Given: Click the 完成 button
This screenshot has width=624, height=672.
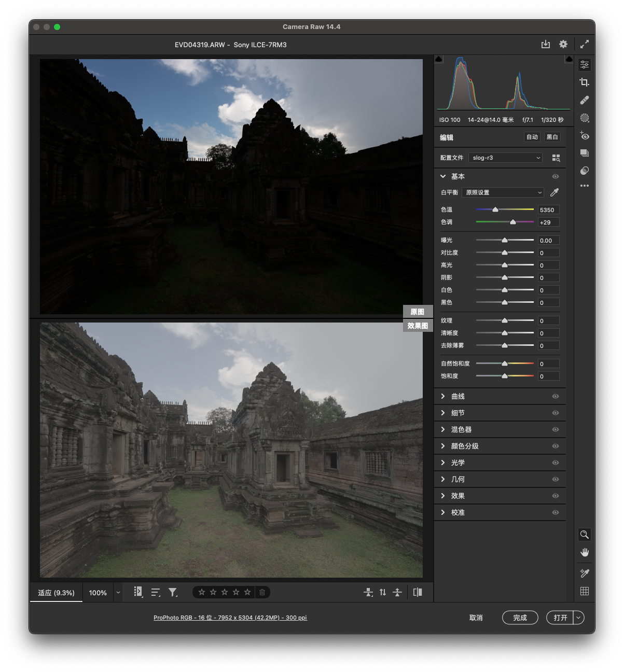Looking at the screenshot, I should click(x=520, y=618).
